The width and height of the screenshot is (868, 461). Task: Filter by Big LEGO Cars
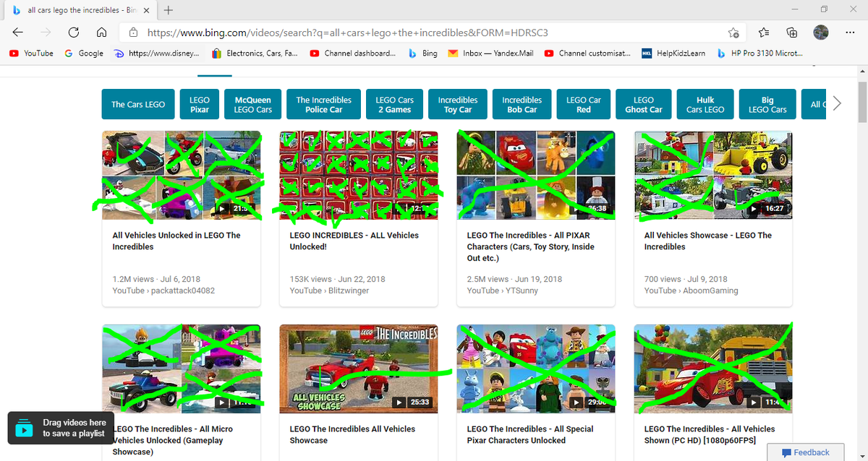pyautogui.click(x=767, y=104)
